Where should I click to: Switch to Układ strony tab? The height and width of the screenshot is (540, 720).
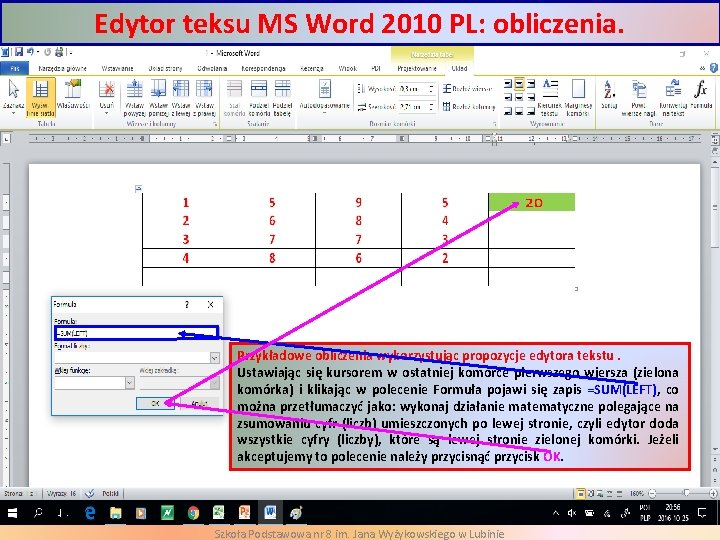click(165, 68)
